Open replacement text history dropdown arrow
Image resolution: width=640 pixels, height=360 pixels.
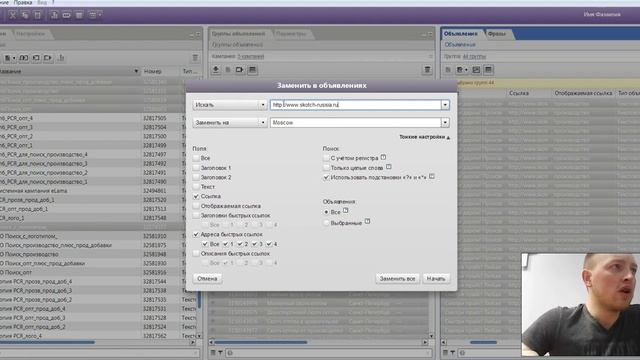pyautogui.click(x=445, y=122)
